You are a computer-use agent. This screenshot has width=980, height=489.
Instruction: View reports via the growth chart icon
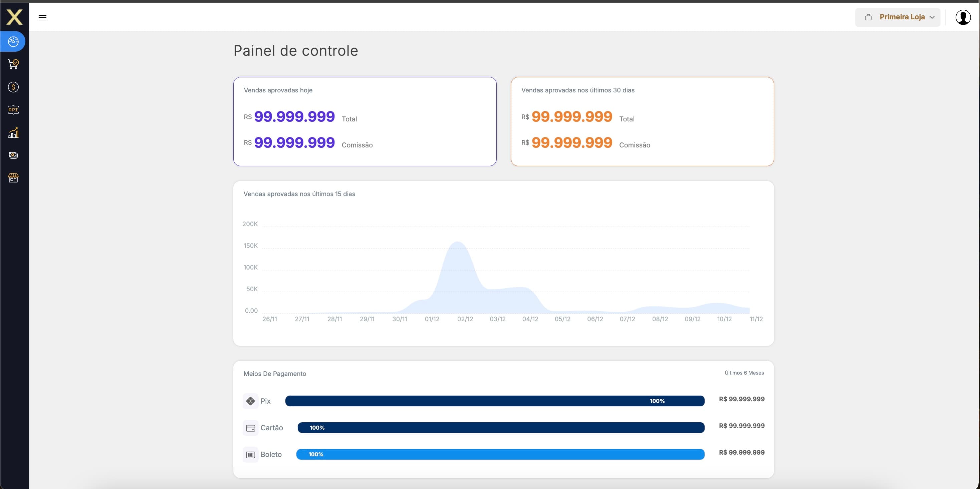[x=13, y=133]
